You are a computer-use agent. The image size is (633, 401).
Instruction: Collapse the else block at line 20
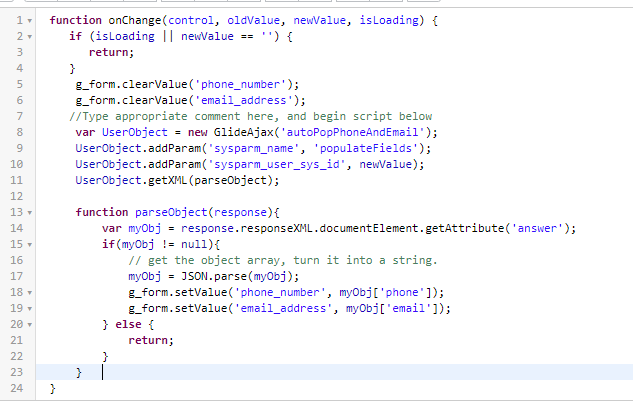(x=29, y=325)
